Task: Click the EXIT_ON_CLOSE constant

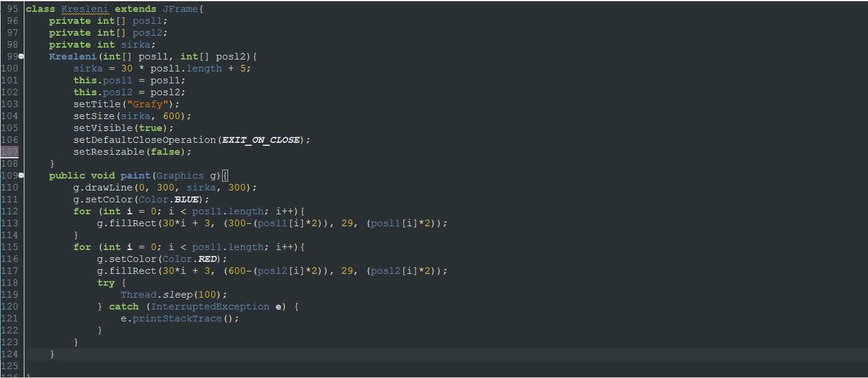Action: click(x=260, y=140)
